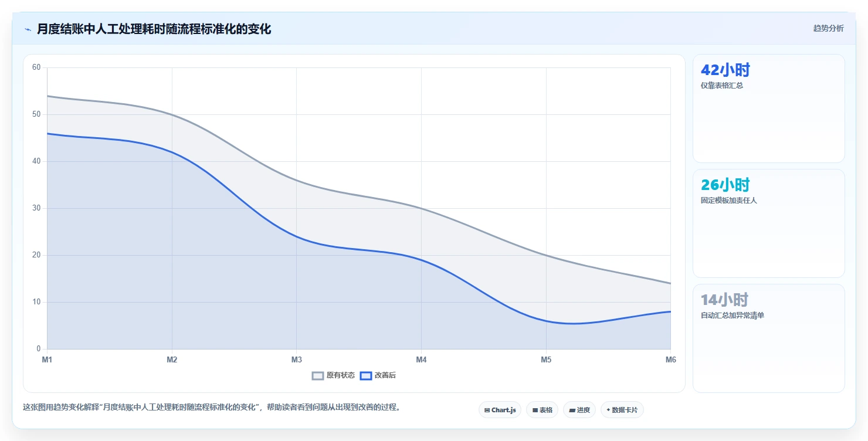868x441 pixels.
Task: Open the 42小时 data card
Action: tap(768, 108)
